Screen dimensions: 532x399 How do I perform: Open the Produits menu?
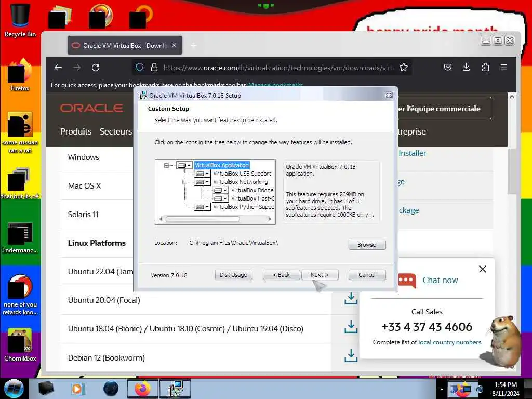tap(76, 131)
